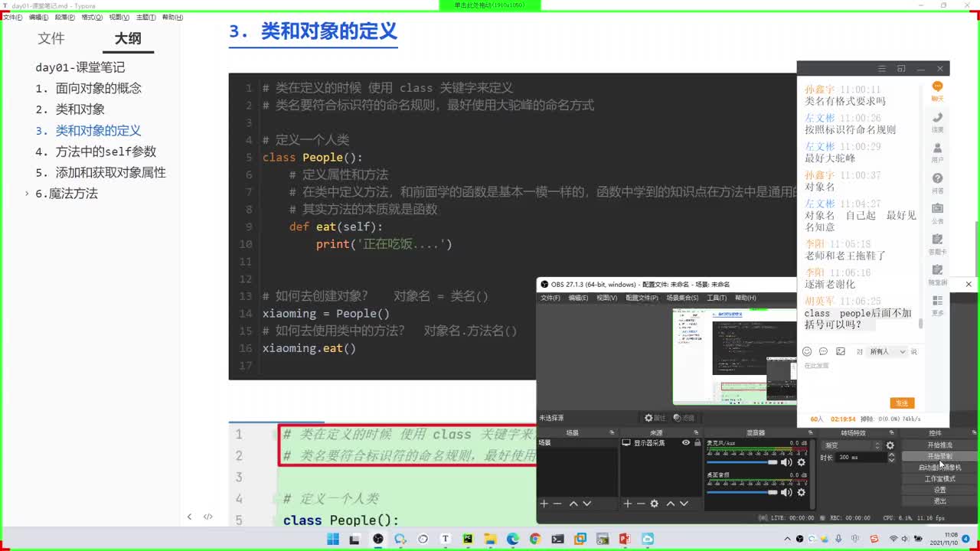
Task: Open PowerPoint from the taskbar
Action: tap(625, 539)
